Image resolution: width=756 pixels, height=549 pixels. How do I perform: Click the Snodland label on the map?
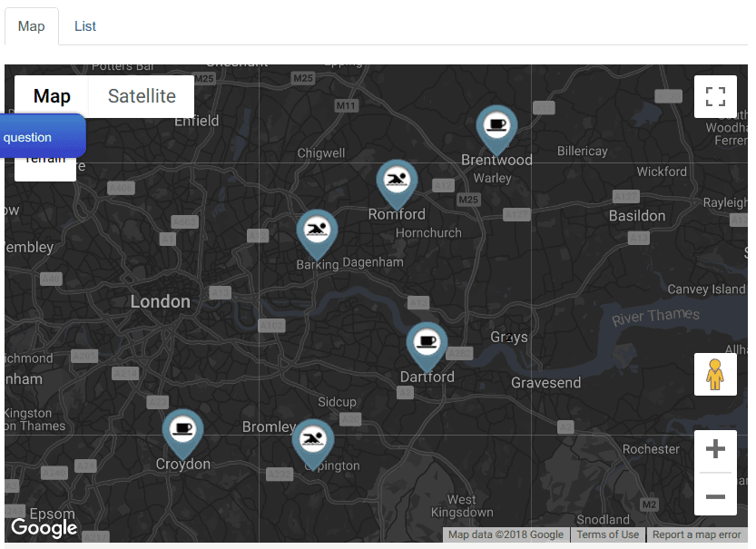[603, 520]
